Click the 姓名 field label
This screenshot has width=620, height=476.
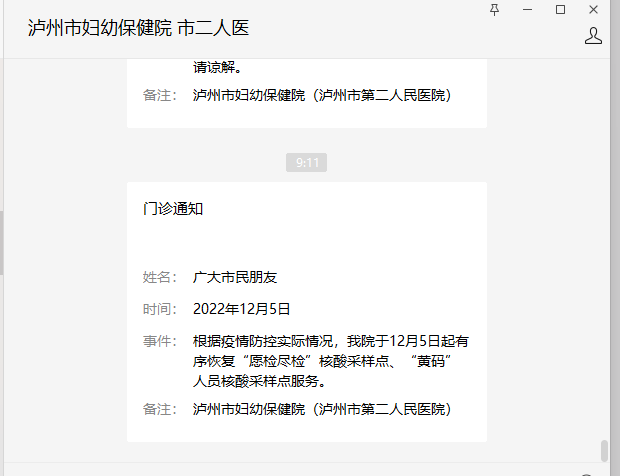coord(160,277)
